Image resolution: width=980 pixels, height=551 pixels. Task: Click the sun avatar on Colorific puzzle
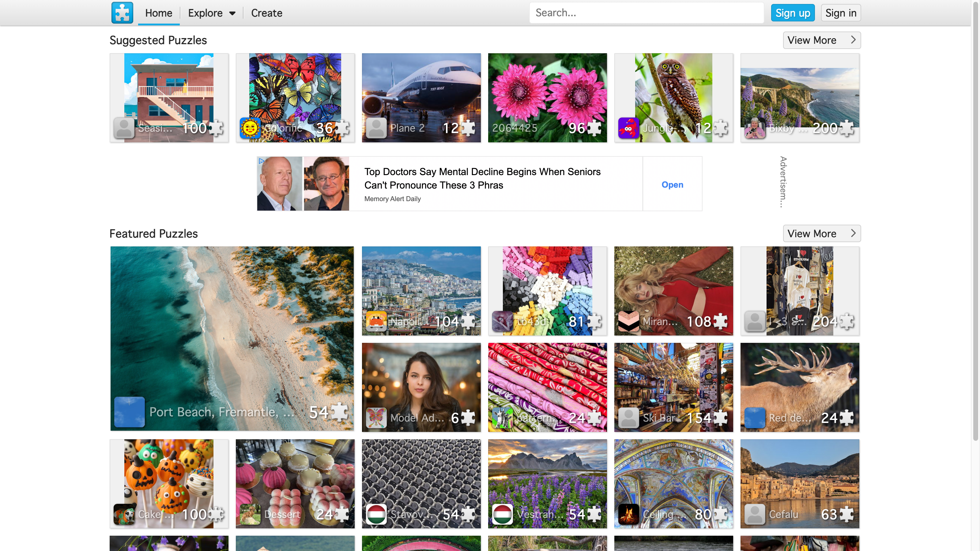[x=250, y=128]
